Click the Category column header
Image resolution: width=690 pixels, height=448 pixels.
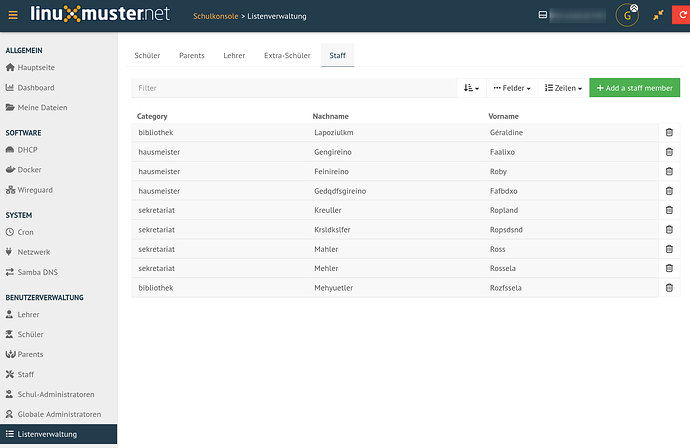[152, 116]
